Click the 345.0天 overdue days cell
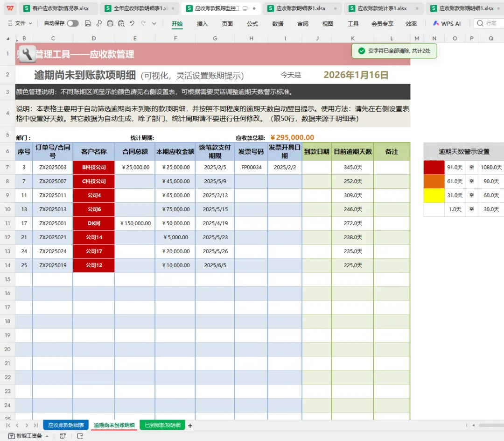Image resolution: width=504 pixels, height=441 pixels. pyautogui.click(x=353, y=167)
